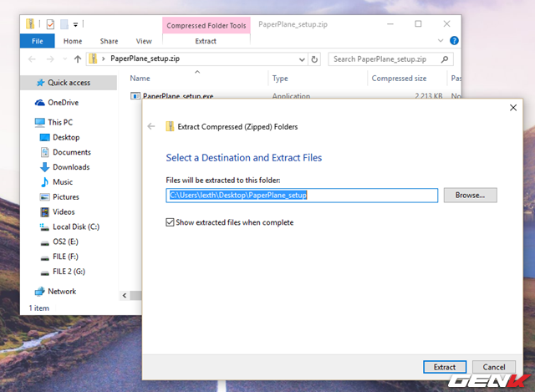The image size is (535, 392).
Task: Click the refresh icon beside address bar
Action: tap(315, 59)
